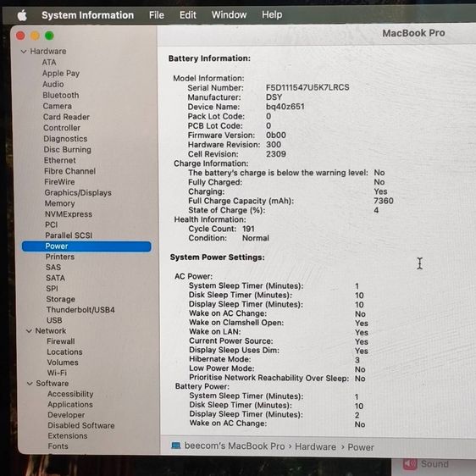
Task: Open the Edit menu
Action: coord(188,15)
